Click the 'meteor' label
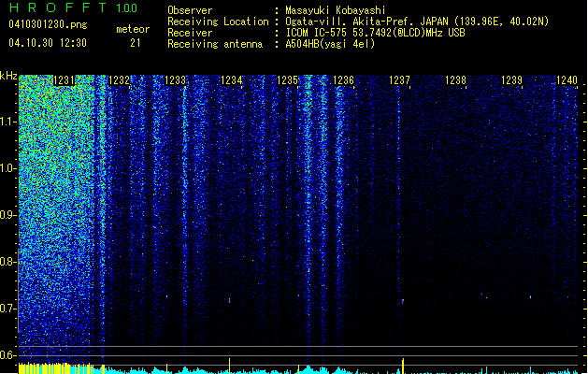The height and width of the screenshot is (374, 588). [133, 29]
